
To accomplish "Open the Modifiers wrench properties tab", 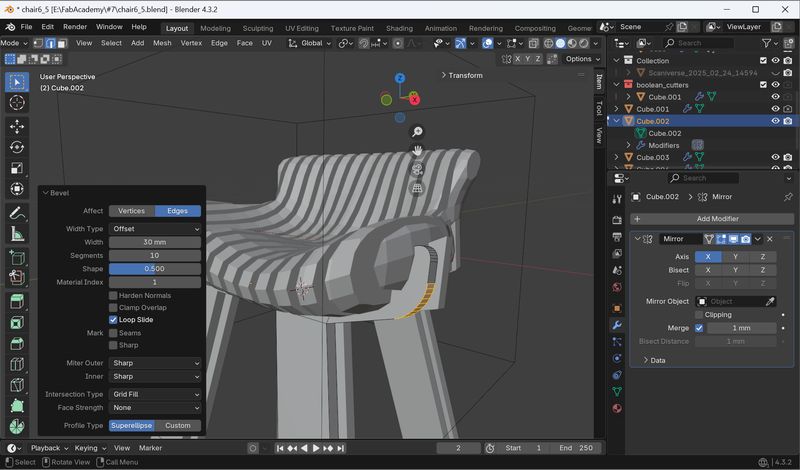I will tap(617, 325).
